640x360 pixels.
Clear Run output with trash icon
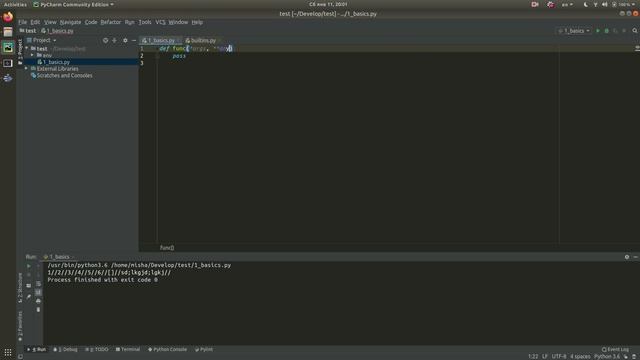tap(38, 310)
